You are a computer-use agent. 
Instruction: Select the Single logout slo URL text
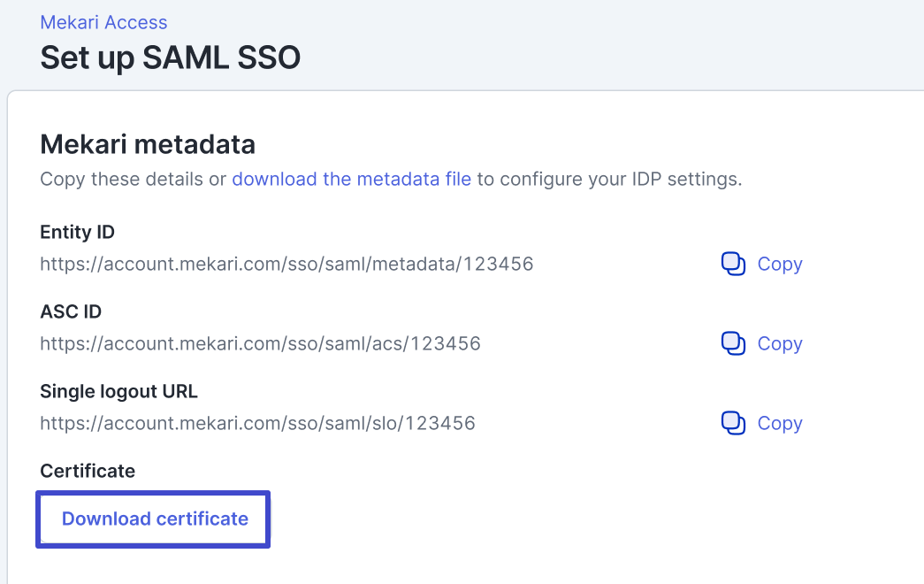click(x=257, y=423)
